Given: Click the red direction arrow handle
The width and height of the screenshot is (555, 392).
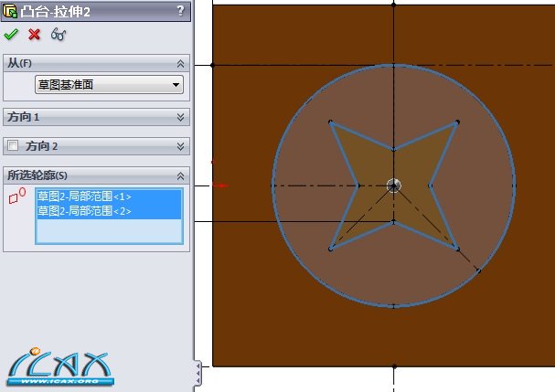Looking at the screenshot, I should [220, 185].
